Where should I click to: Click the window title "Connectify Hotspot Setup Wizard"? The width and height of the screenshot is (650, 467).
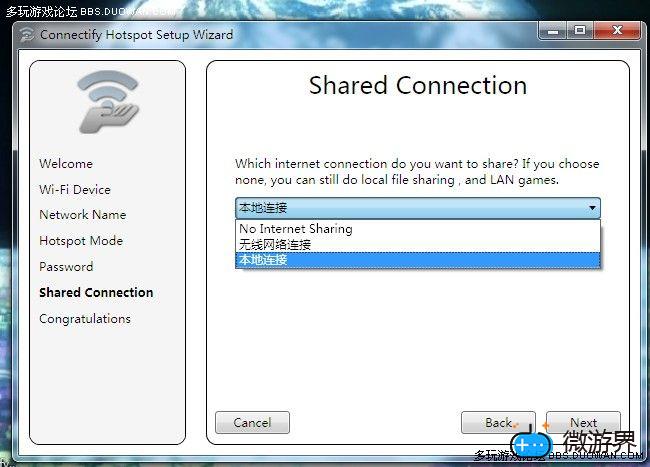136,35
